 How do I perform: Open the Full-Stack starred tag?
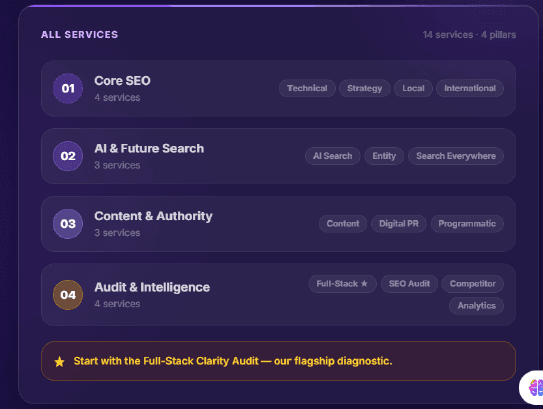click(342, 284)
